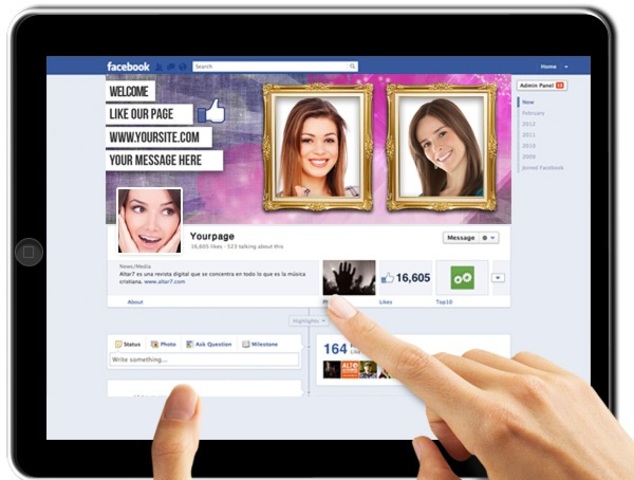Screen dimensions: 634x480
Task: Click the Yourpage page title
Action: [x=212, y=236]
